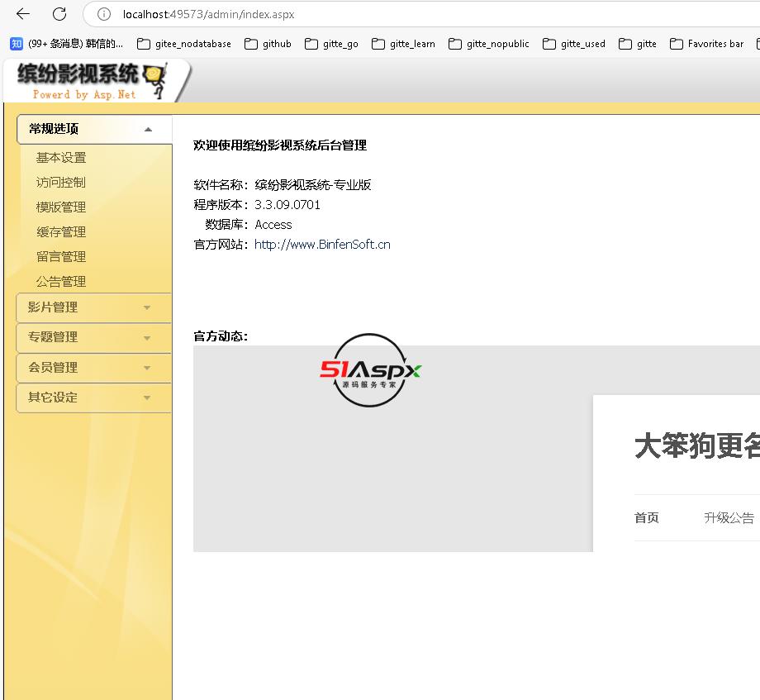
Task: Open the Favorites bar bookmark folder
Action: click(706, 44)
